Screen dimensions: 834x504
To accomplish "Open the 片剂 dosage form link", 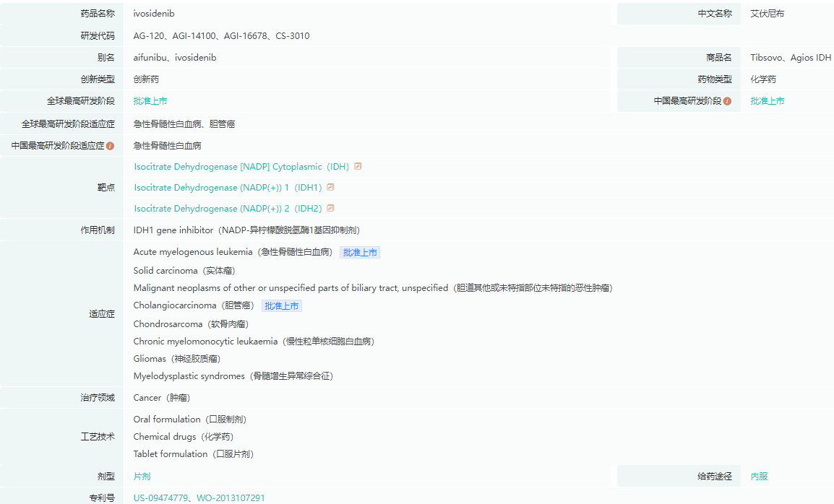I will (x=142, y=477).
